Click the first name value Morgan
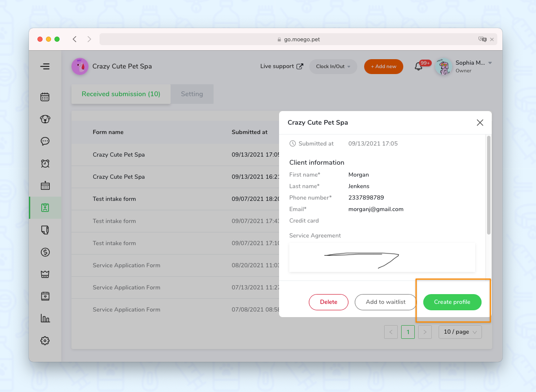 point(359,175)
